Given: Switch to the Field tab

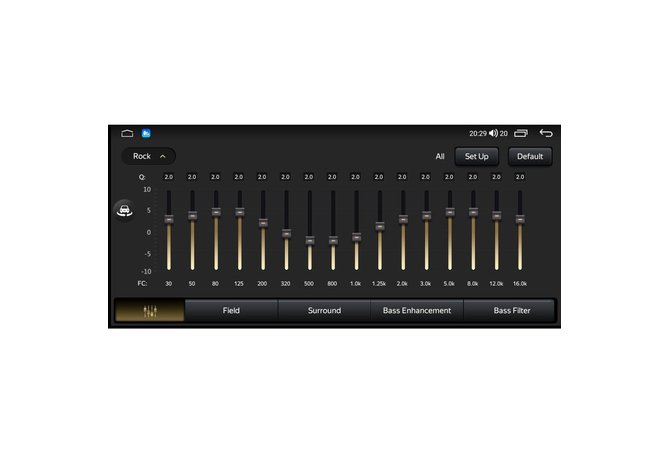Looking at the screenshot, I should (x=231, y=311).
